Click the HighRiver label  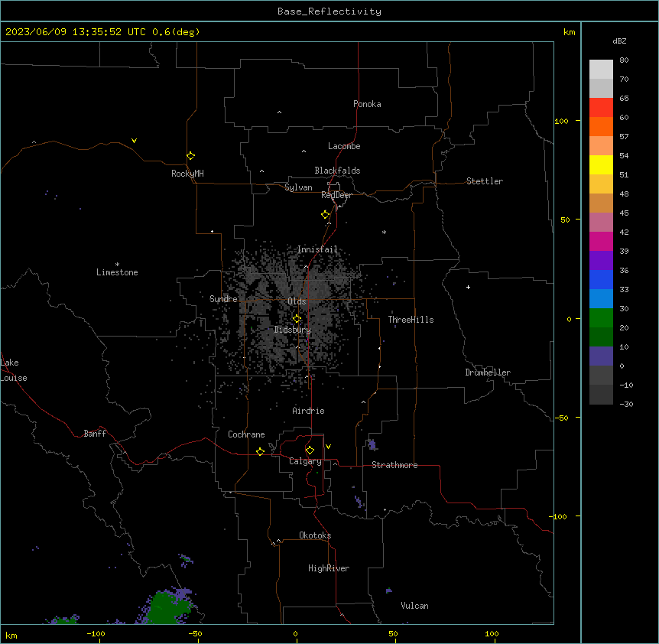click(x=329, y=568)
